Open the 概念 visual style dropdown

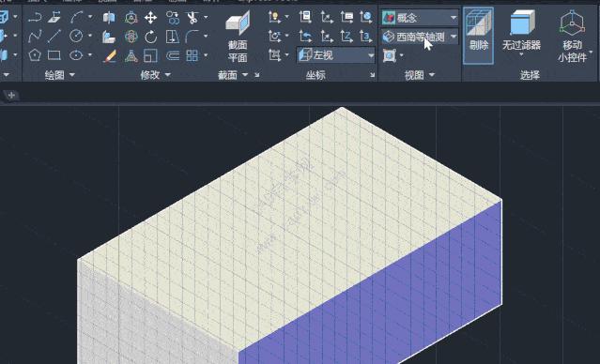coord(420,18)
